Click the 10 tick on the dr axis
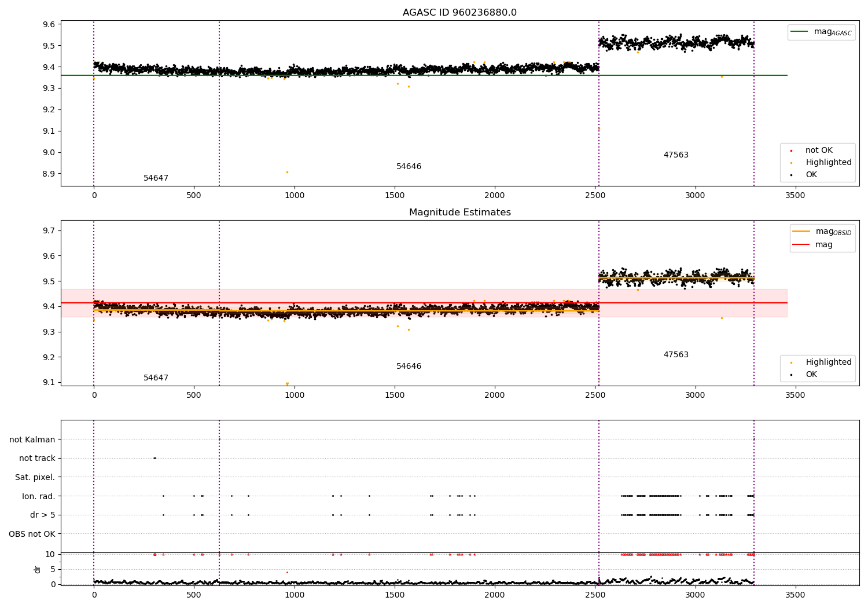 click(x=50, y=554)
